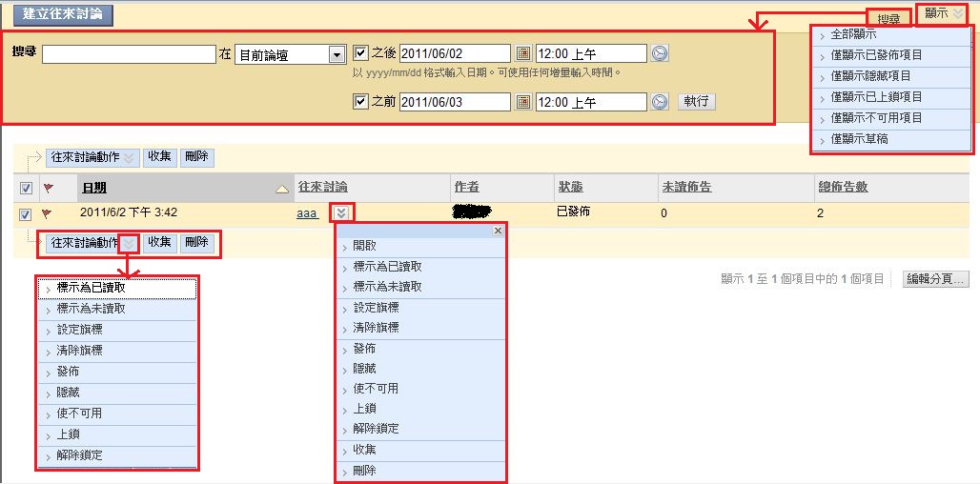Toggle the 之前 date filter checkbox
The height and width of the screenshot is (484, 980).
pos(360,101)
